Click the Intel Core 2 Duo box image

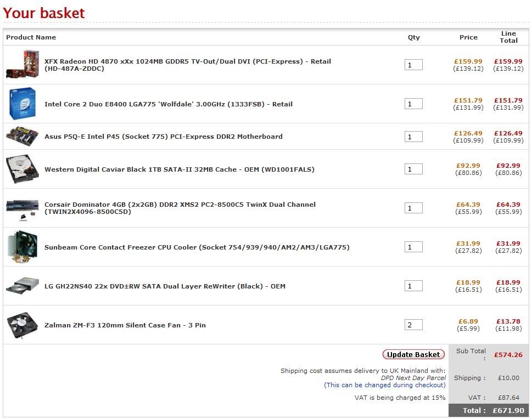click(x=23, y=104)
